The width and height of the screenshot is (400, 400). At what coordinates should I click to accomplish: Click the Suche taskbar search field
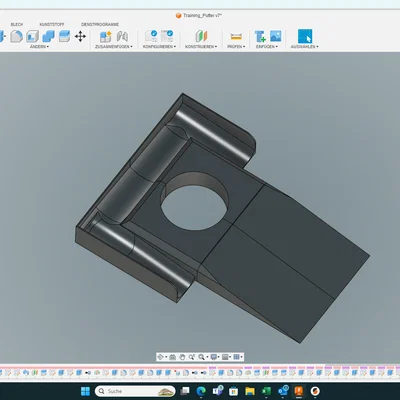pyautogui.click(x=135, y=391)
